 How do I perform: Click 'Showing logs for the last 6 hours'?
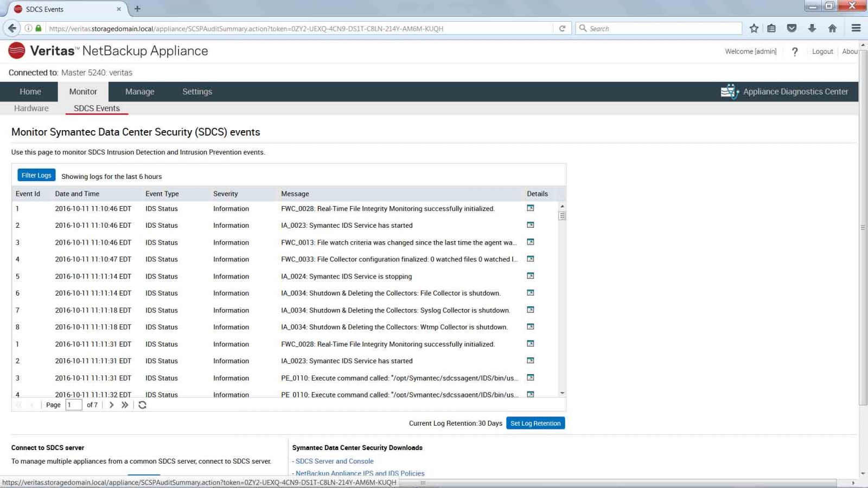point(111,176)
